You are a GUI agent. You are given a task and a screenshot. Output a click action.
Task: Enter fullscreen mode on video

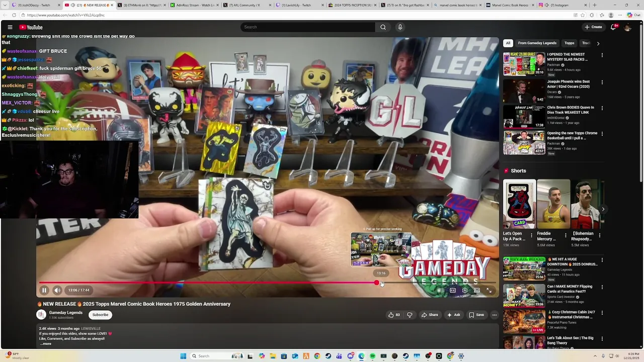pos(489,290)
